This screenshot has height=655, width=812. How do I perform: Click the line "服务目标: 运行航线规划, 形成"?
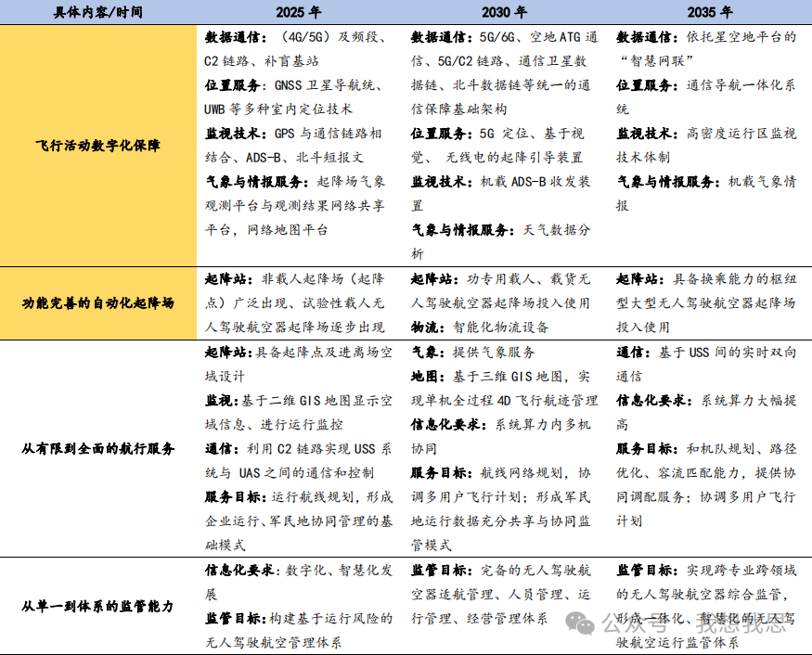pyautogui.click(x=299, y=497)
